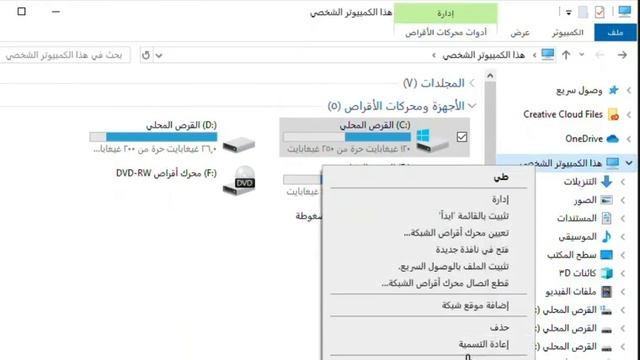The height and width of the screenshot is (360, 640).
Task: Click the Manage (إدارة) contextual tab header
Action: tap(446, 13)
